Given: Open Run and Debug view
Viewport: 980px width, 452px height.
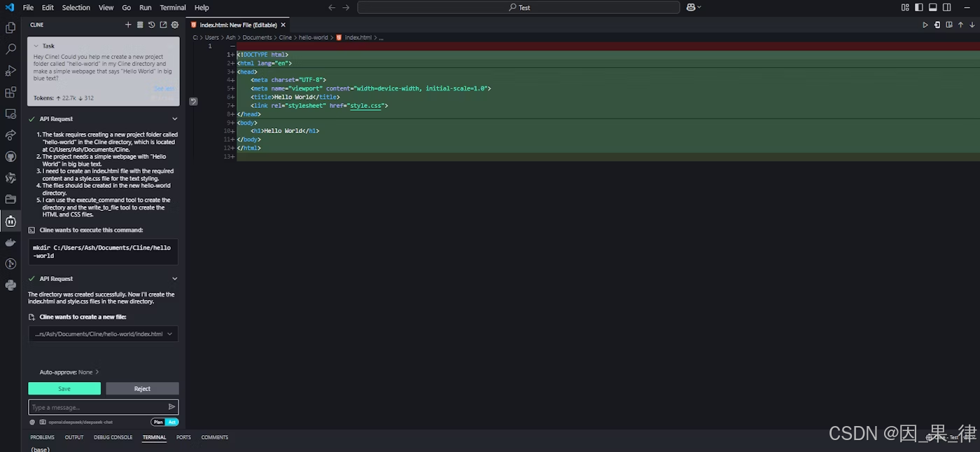Looking at the screenshot, I should [10, 71].
